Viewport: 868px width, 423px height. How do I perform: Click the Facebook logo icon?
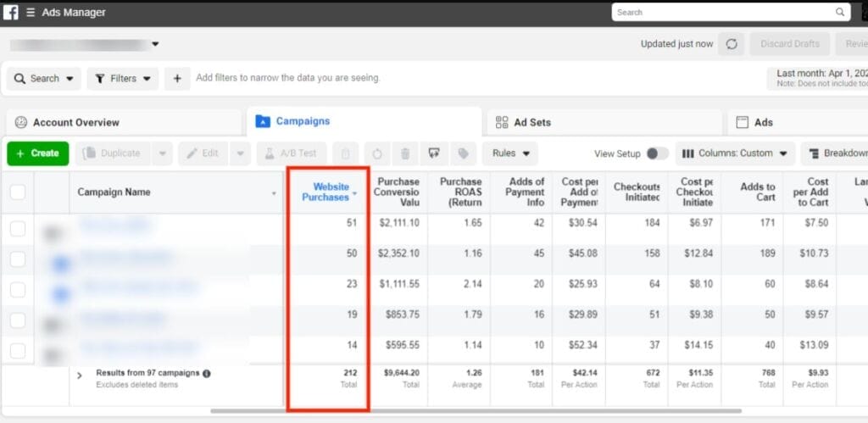(x=10, y=12)
